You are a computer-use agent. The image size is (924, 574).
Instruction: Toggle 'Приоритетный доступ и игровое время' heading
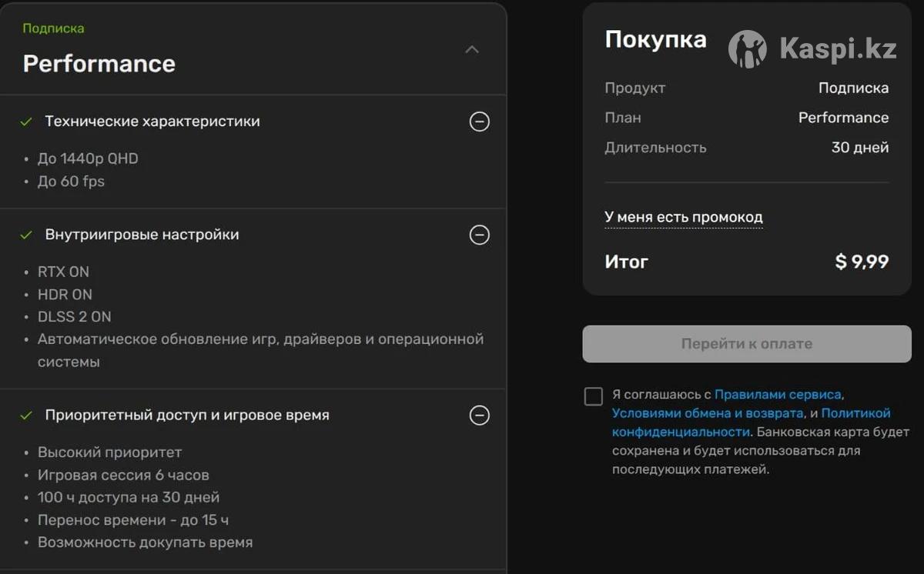(187, 415)
